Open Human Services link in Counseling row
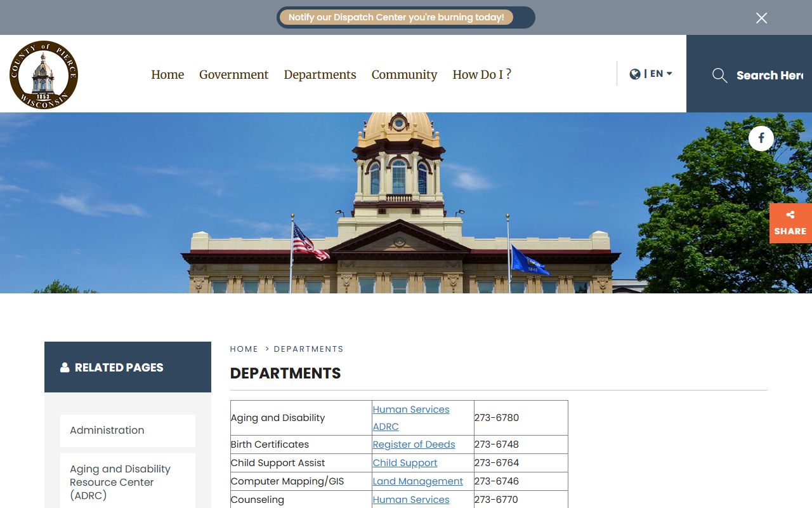 [x=411, y=500]
